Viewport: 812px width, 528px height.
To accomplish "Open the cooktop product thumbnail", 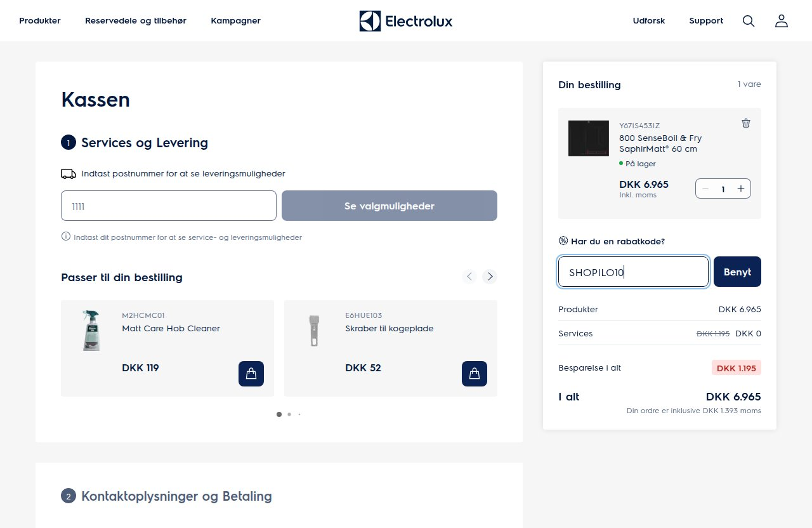I will tap(589, 138).
